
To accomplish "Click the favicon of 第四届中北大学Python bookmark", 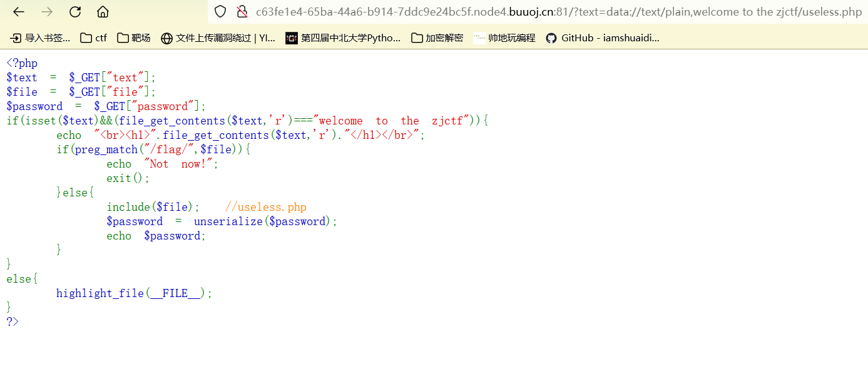I will coord(292,38).
